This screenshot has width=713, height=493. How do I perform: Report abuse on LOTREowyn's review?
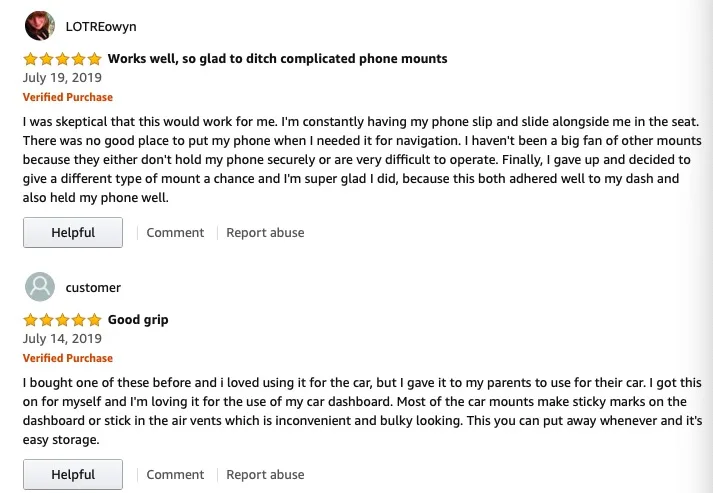coord(265,233)
